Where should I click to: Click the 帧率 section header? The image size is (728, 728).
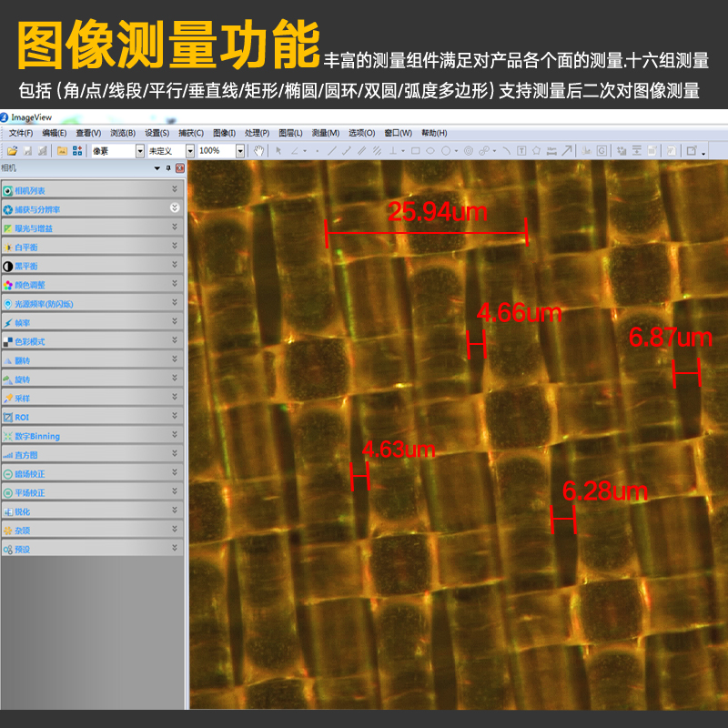click(93, 322)
